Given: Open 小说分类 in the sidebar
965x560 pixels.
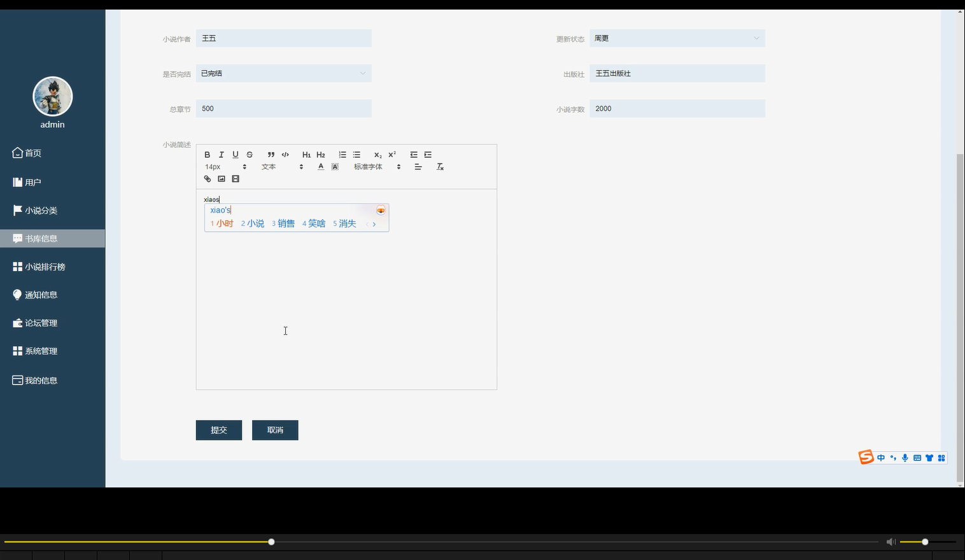Looking at the screenshot, I should tap(52, 210).
